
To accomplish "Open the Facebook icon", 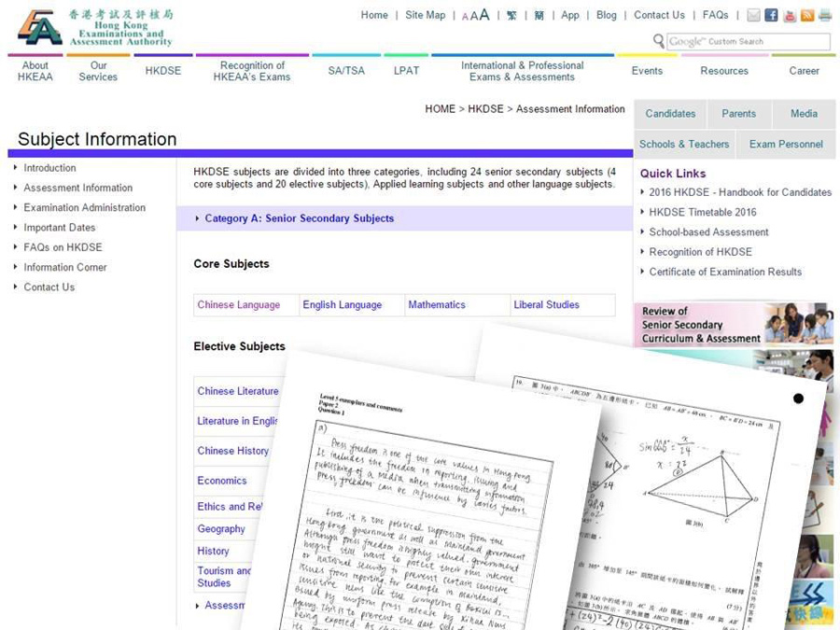I will [771, 15].
